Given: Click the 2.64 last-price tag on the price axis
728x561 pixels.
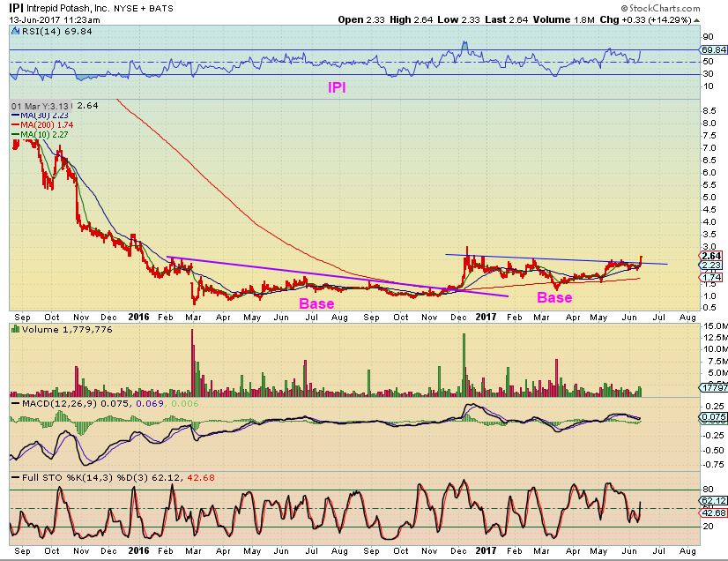Looking at the screenshot, I should (x=711, y=256).
